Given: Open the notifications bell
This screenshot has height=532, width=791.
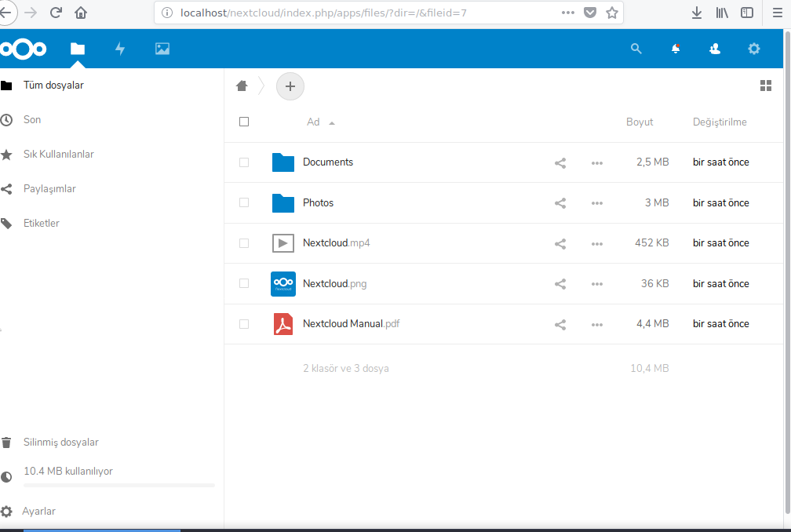Looking at the screenshot, I should [x=676, y=49].
